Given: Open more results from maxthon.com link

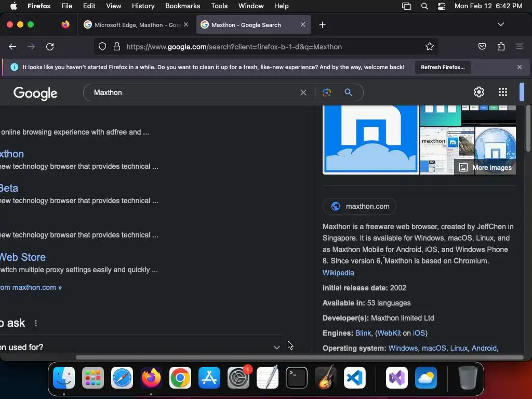Looking at the screenshot, I should [31, 287].
